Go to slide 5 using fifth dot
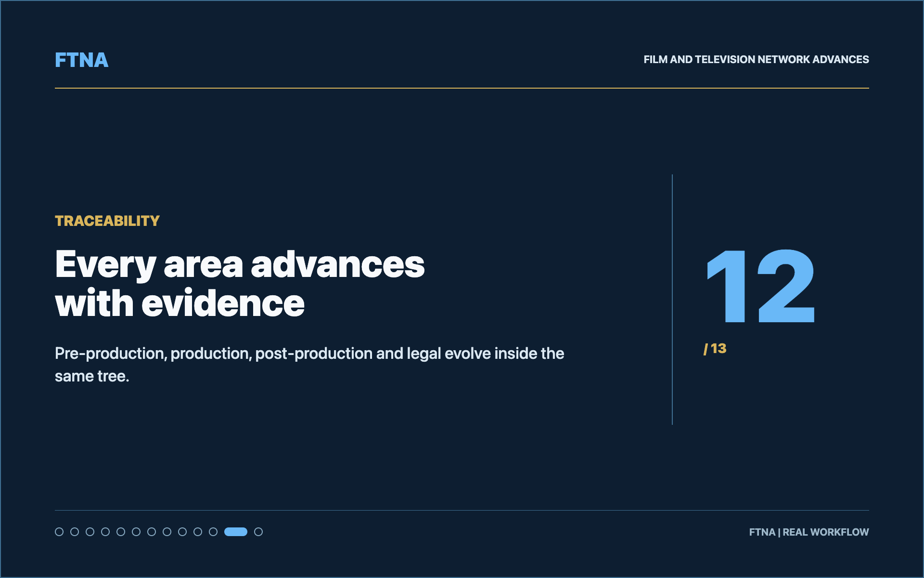The height and width of the screenshot is (578, 924). [x=121, y=532]
